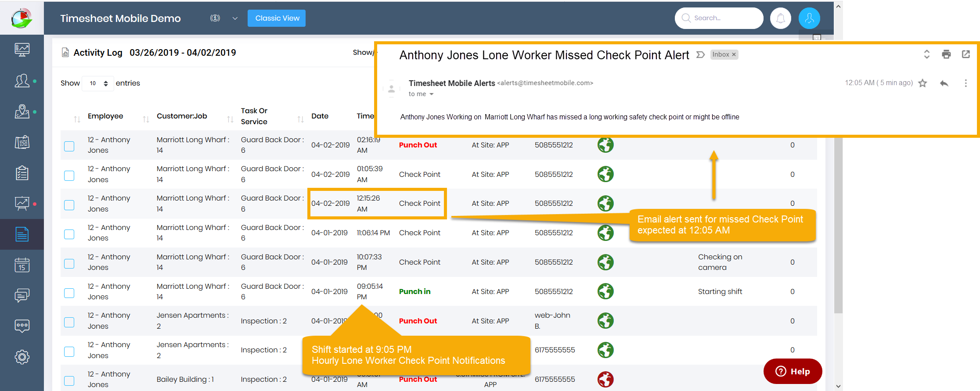
Task: Click Punch Out status in 02:16:19 AM row
Action: click(x=418, y=145)
